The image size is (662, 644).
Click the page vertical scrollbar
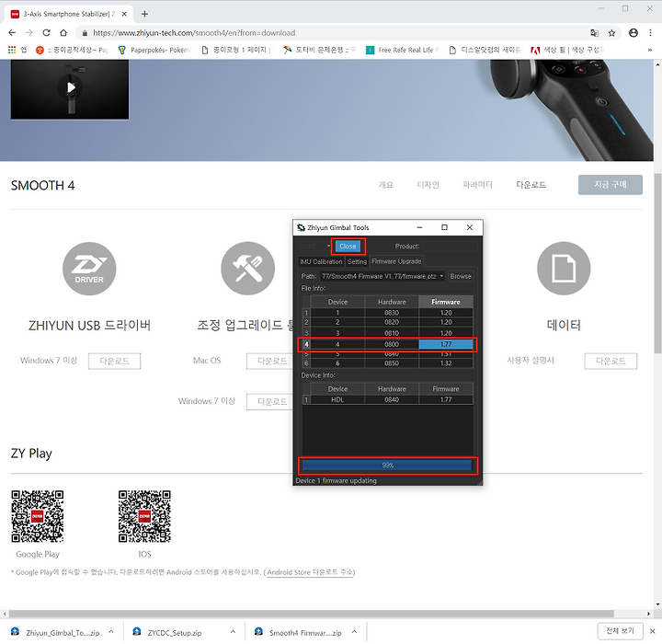point(657,263)
